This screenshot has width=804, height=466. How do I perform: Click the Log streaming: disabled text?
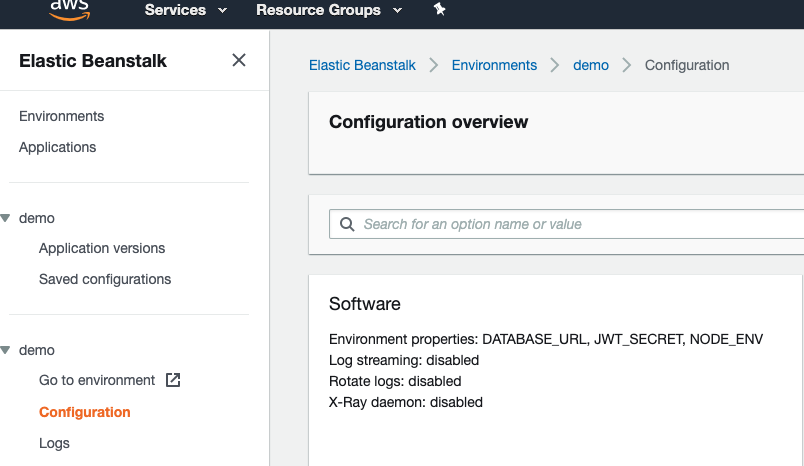pyautogui.click(x=404, y=360)
